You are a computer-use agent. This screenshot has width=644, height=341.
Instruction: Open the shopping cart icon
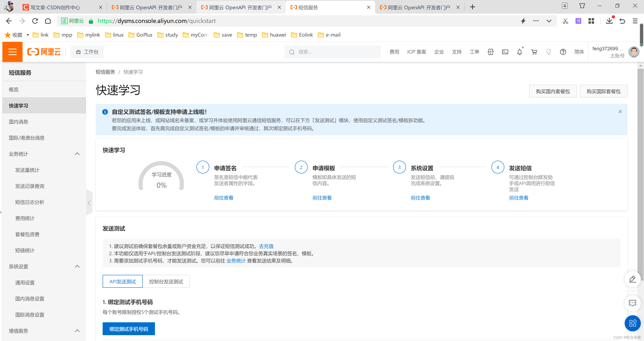click(534, 52)
